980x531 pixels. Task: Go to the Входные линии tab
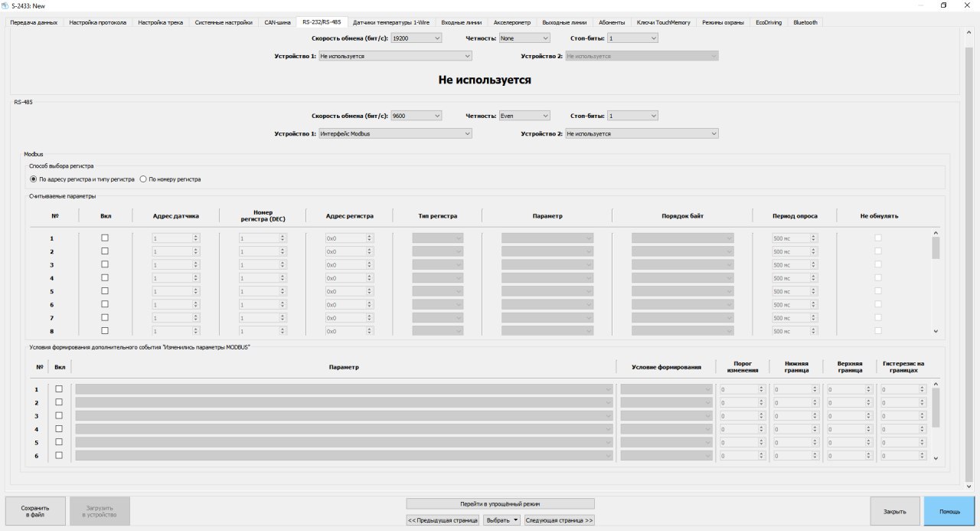coord(462,22)
